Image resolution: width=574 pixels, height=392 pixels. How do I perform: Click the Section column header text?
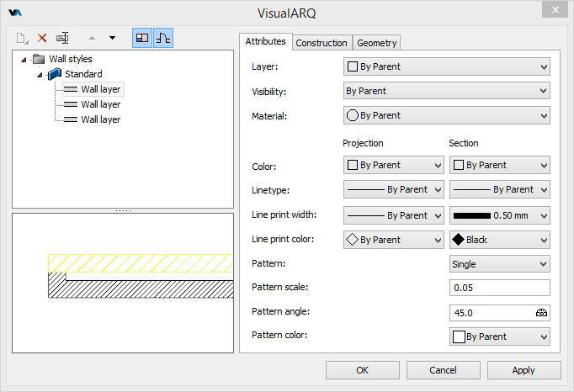(x=464, y=143)
